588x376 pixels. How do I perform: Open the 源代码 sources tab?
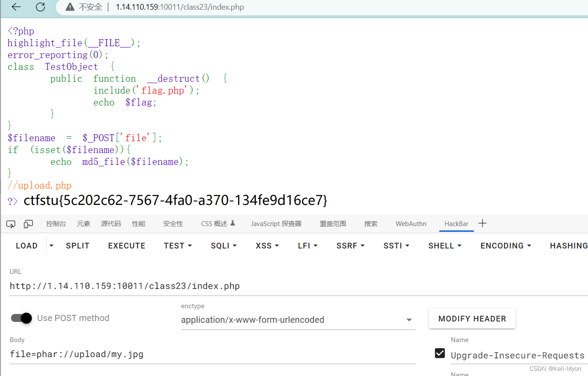pos(111,224)
